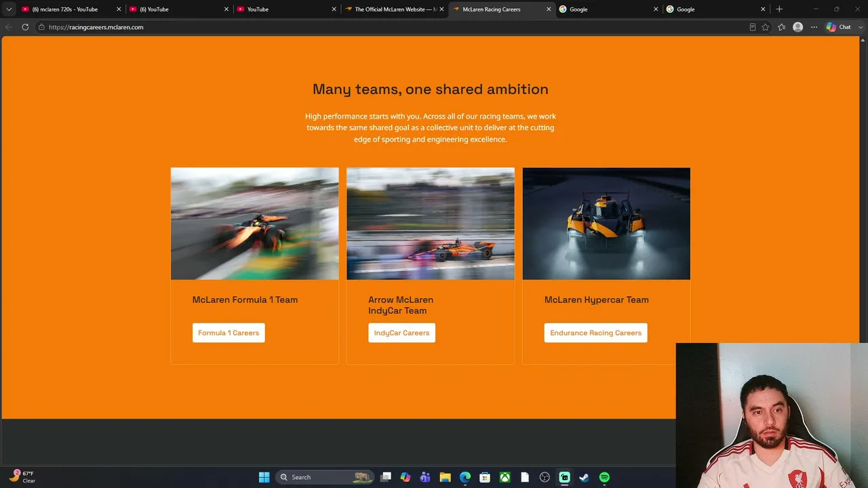Open the McLaren Hypercar image
Viewport: 868px width, 488px height.
click(606, 224)
